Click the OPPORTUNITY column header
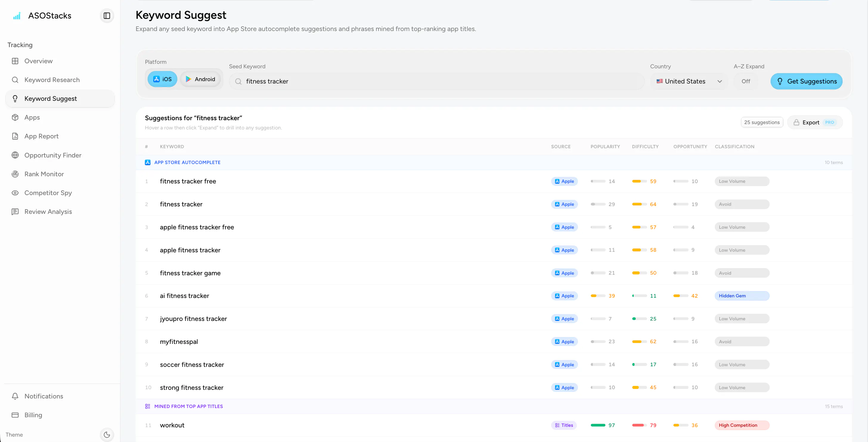868x442 pixels. coord(690,147)
